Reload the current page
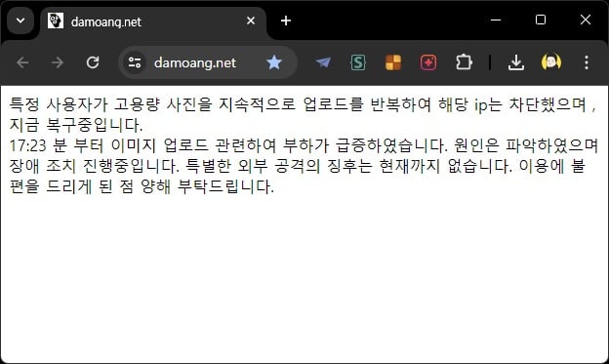This screenshot has height=364, width=609. coord(93,62)
